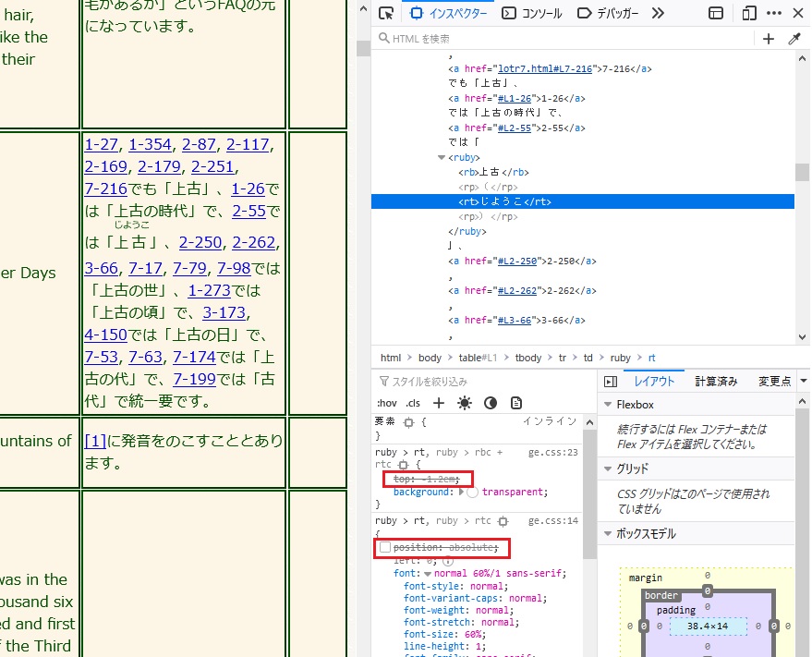Collapse the font shorthand property
812x657 pixels.
point(428,574)
